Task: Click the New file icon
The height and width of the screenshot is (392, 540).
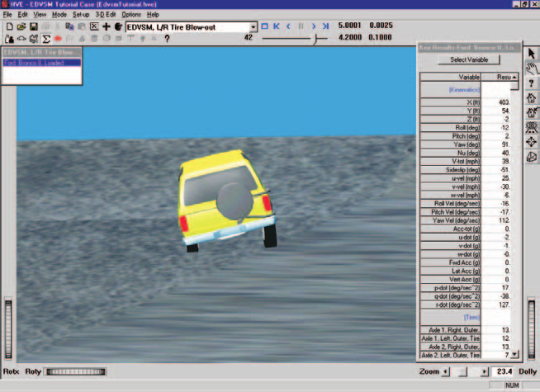Action: tap(10, 26)
